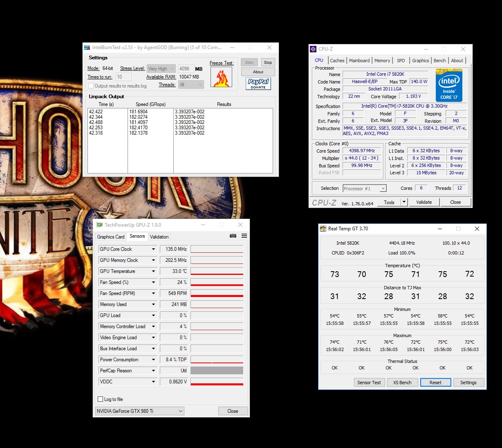Click the GPU-Z title bar icon
Image resolution: width=502 pixels, height=448 pixels.
tap(99, 225)
